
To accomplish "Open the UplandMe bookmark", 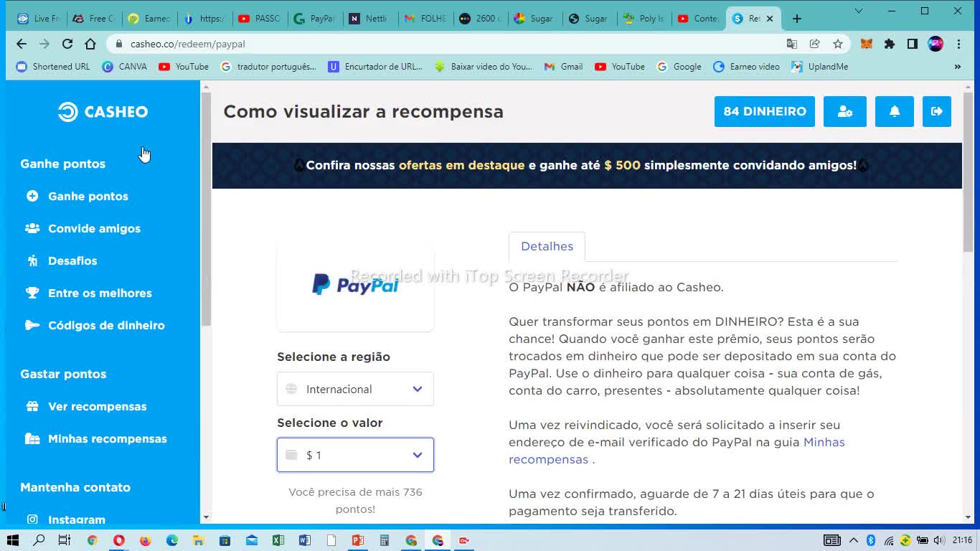I will [x=820, y=67].
